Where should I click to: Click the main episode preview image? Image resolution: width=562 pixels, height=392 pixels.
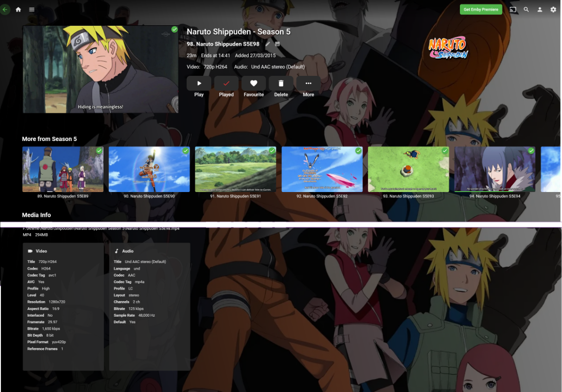[101, 69]
